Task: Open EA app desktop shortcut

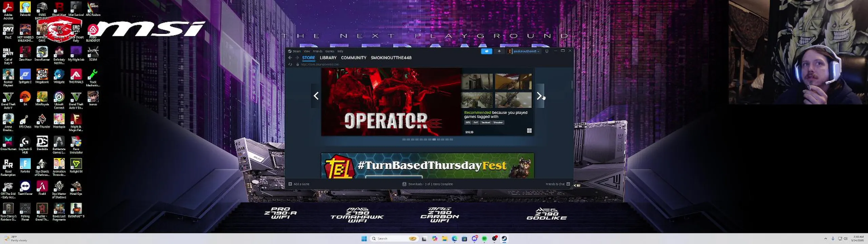Action: tap(25, 99)
